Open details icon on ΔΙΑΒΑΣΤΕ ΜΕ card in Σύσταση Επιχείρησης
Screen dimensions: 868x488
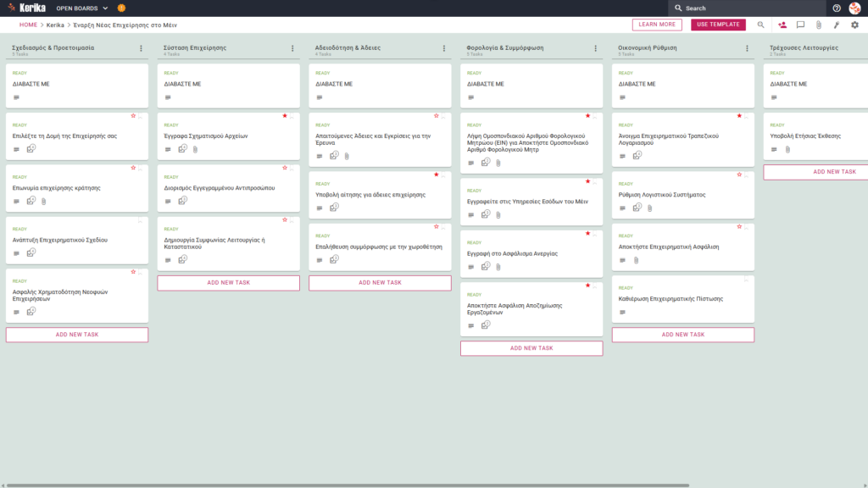point(168,97)
